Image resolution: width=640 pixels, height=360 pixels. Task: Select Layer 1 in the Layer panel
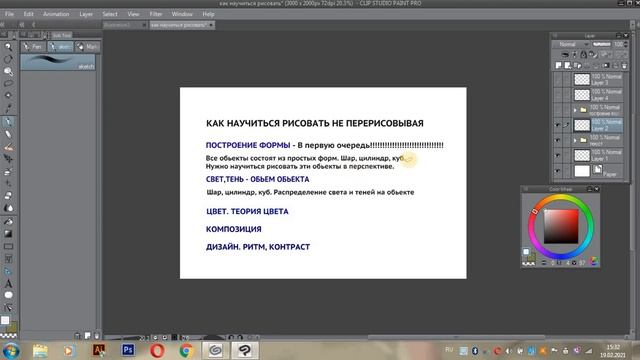tap(598, 155)
